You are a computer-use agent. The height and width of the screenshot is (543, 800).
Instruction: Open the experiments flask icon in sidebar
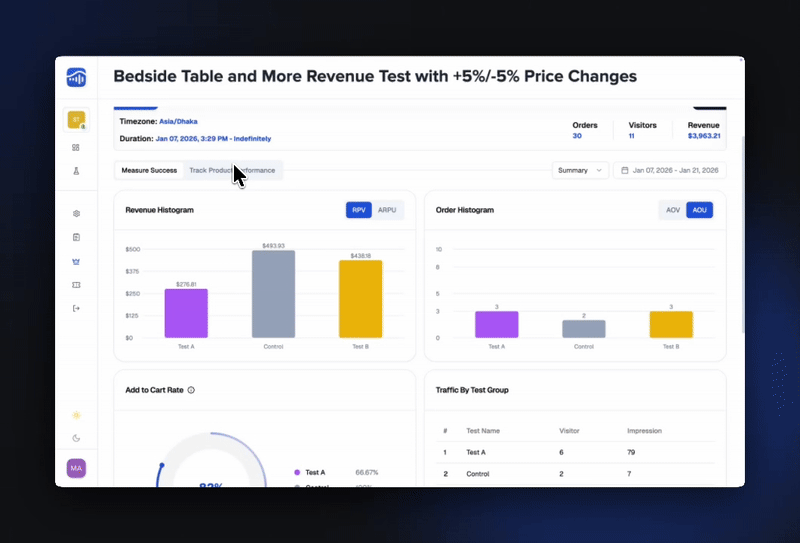(76, 171)
